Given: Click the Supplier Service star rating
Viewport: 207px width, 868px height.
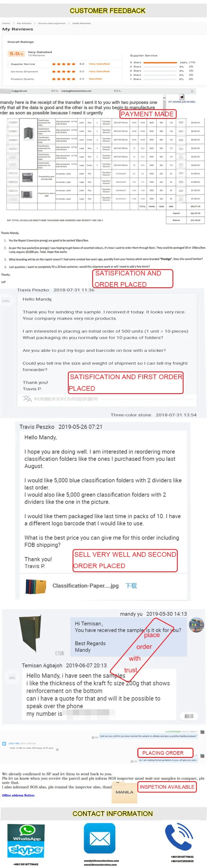Looking at the screenshot, I should point(63,64).
